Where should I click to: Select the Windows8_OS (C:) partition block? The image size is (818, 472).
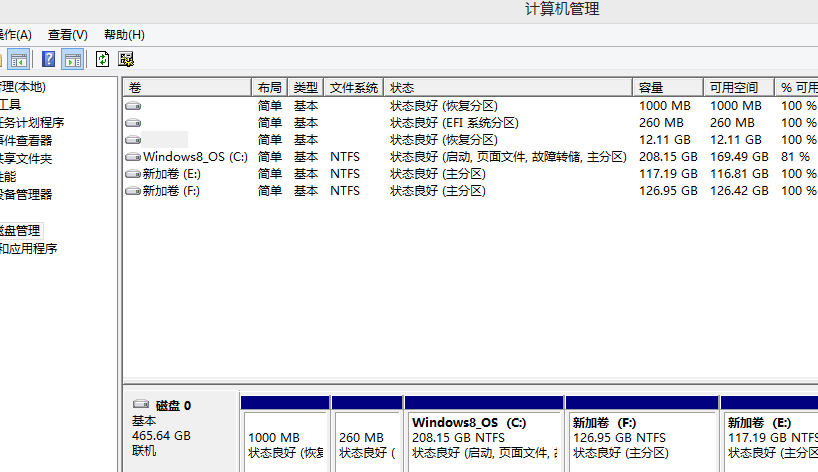tap(483, 437)
